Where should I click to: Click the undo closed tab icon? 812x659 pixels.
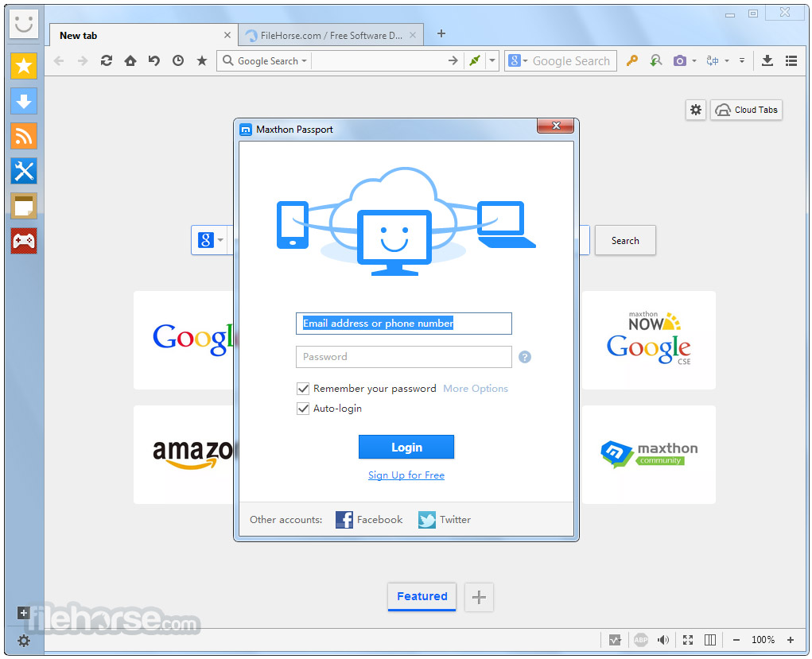point(153,61)
